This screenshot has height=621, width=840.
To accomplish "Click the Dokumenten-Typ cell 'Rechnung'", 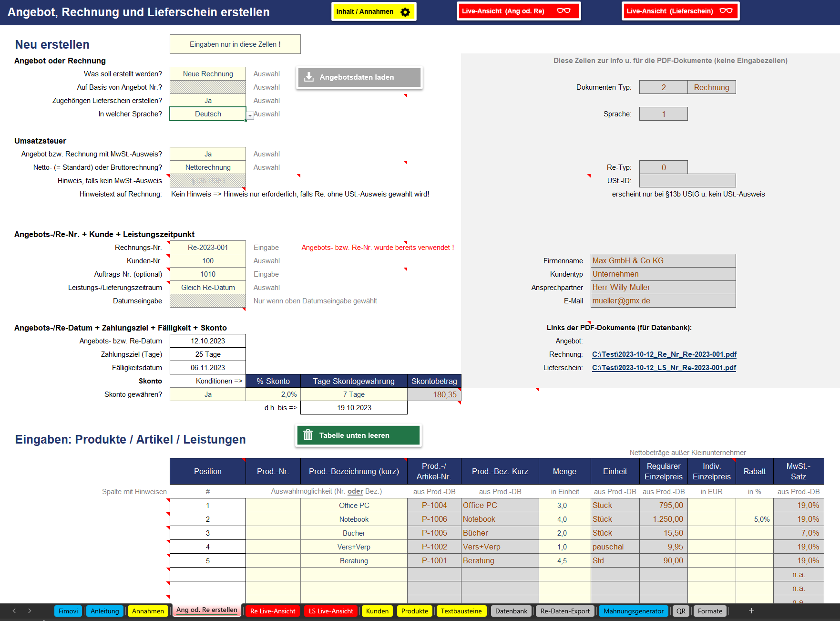I will tap(712, 87).
